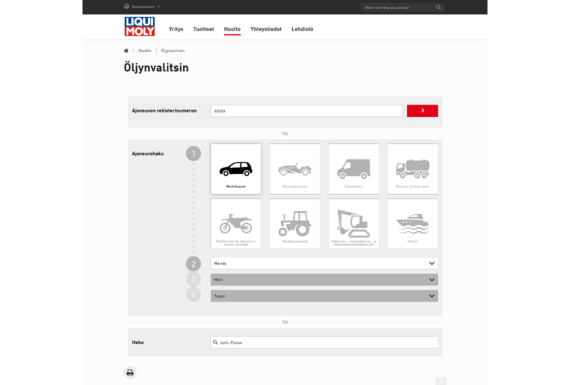Choose the classic car vehicle tile

[x=295, y=169]
